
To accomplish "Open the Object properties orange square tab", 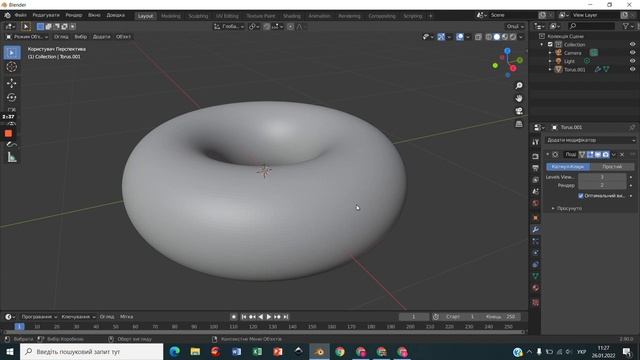I will pyautogui.click(x=536, y=218).
